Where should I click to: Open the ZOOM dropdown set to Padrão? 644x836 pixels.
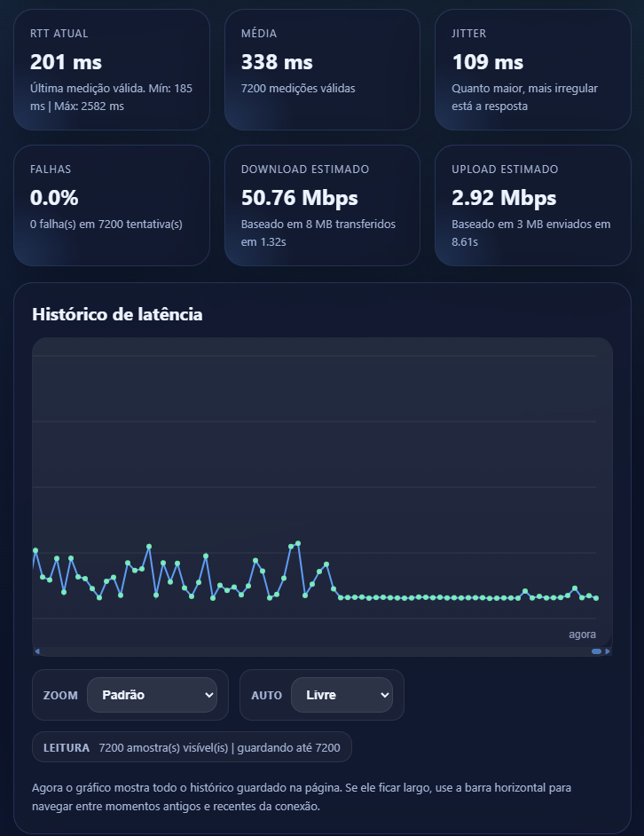(153, 695)
